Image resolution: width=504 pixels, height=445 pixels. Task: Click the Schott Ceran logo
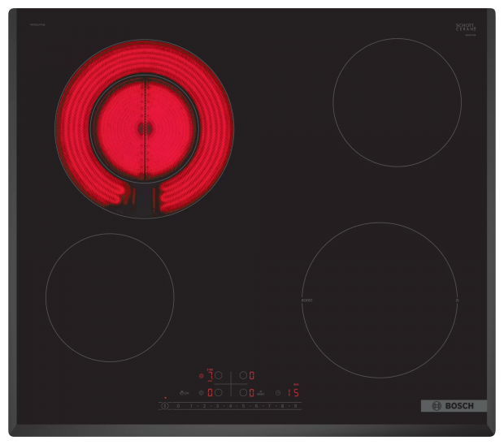[x=465, y=28]
